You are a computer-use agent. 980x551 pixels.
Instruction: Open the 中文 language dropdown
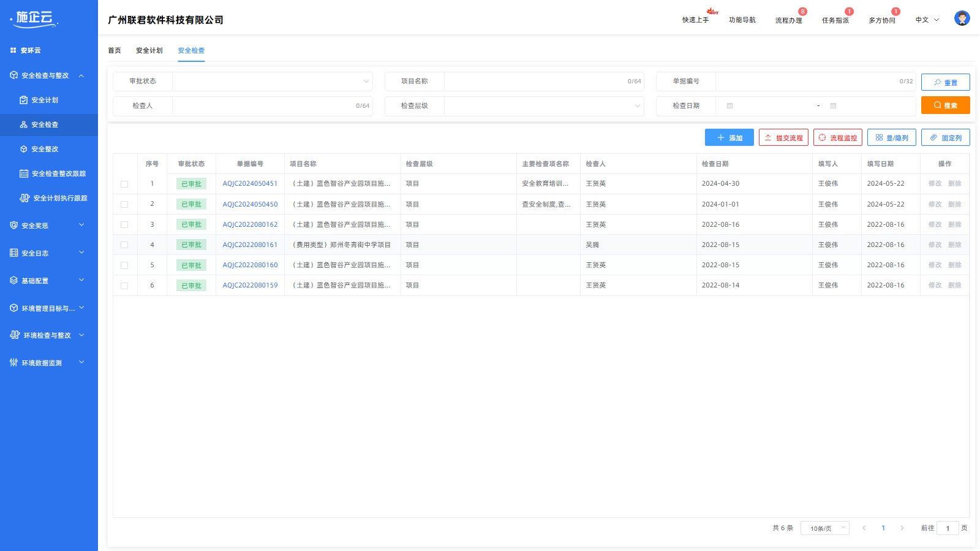(927, 20)
